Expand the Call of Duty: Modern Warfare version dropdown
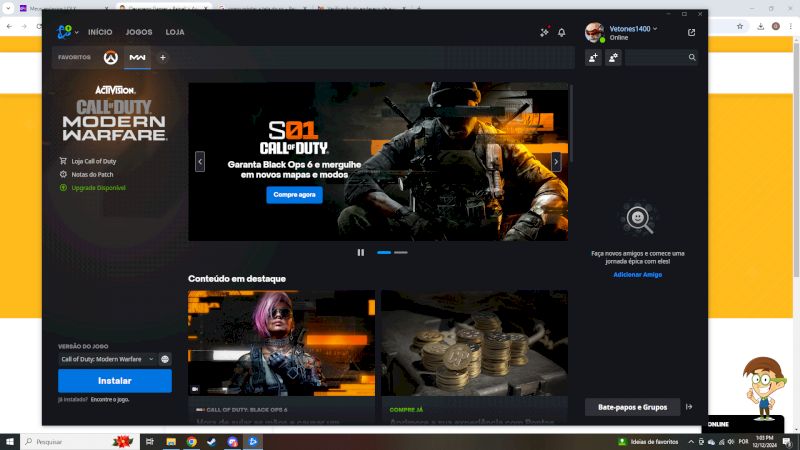 pyautogui.click(x=107, y=359)
